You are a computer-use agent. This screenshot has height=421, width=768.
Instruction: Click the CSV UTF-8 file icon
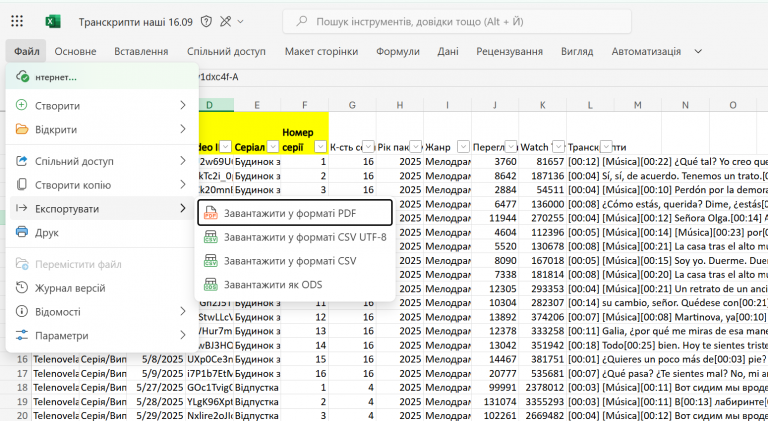click(x=211, y=237)
